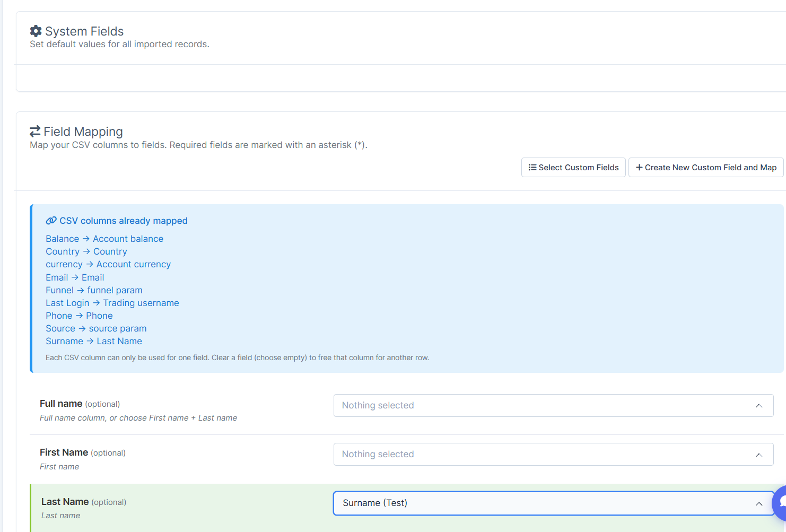
Task: Click 'Set default values for all imported records.'
Action: pos(119,44)
